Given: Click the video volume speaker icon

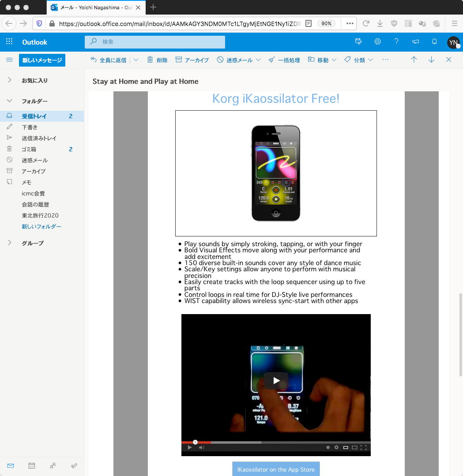Looking at the screenshot, I should coord(201,447).
